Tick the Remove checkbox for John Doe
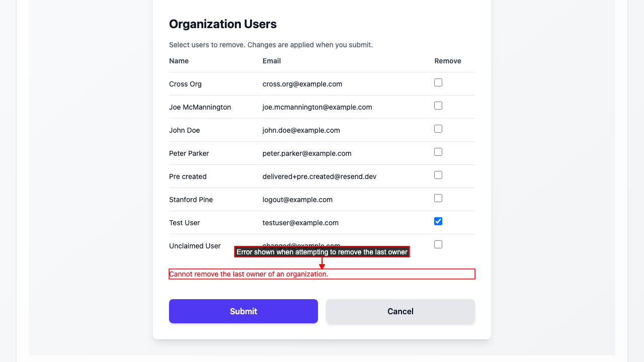Screen dimensions: 644x362 coord(438,129)
